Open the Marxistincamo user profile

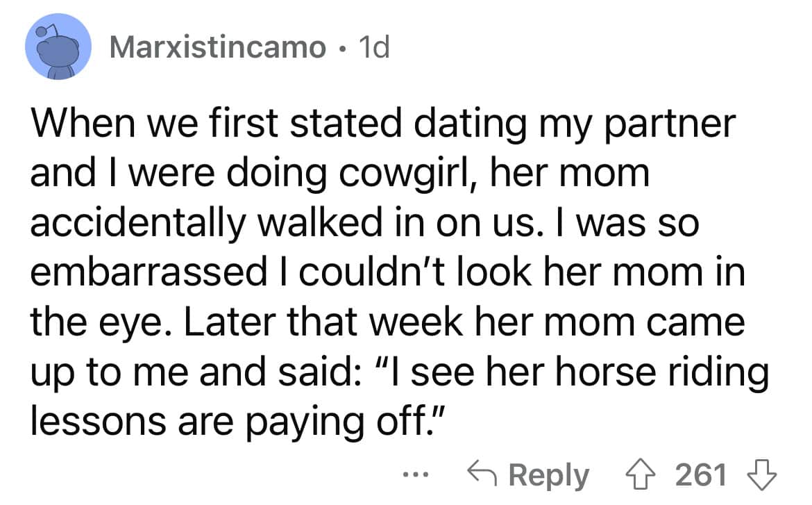pyautogui.click(x=217, y=47)
